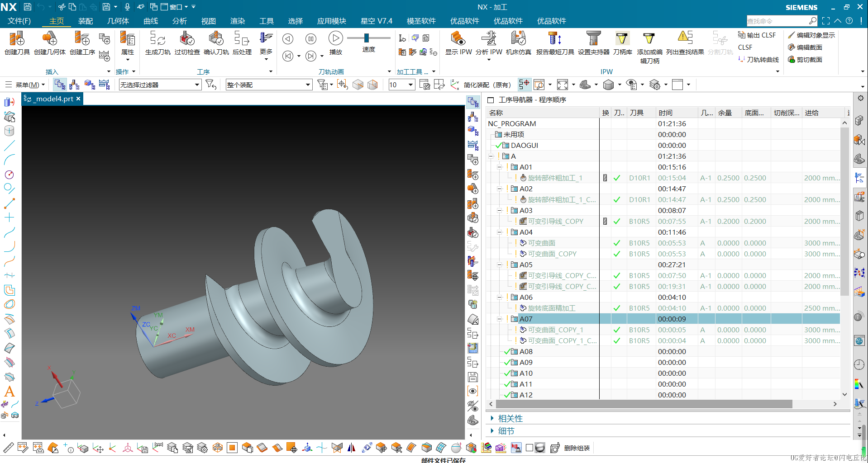Screen dimensions: 868x463
Task: Click the clock History icon on right sidebar
Action: pyautogui.click(x=859, y=364)
